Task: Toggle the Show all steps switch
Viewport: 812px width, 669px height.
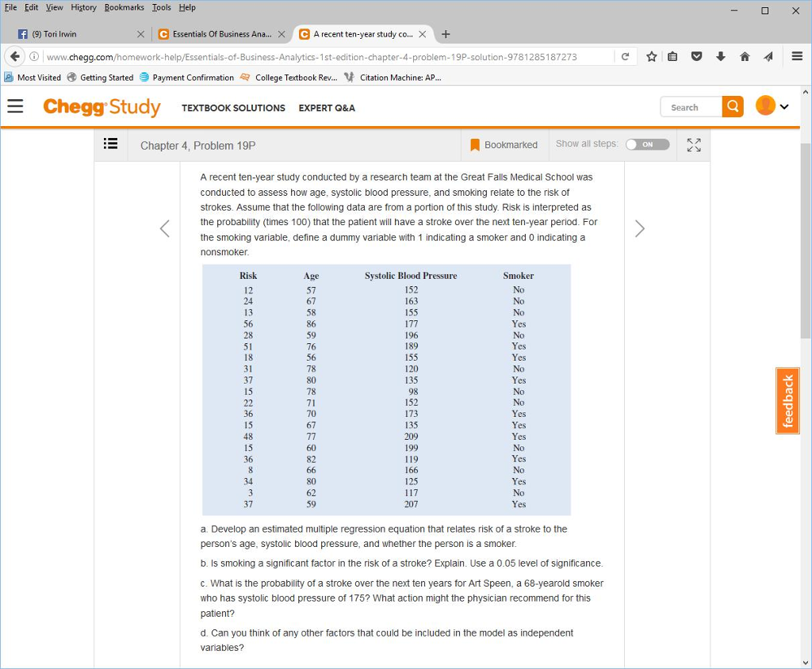Action: [647, 144]
